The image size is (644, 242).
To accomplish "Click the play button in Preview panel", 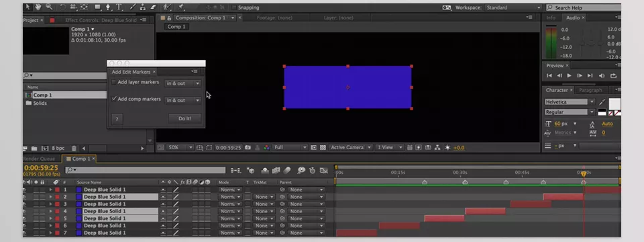I will [x=570, y=76].
